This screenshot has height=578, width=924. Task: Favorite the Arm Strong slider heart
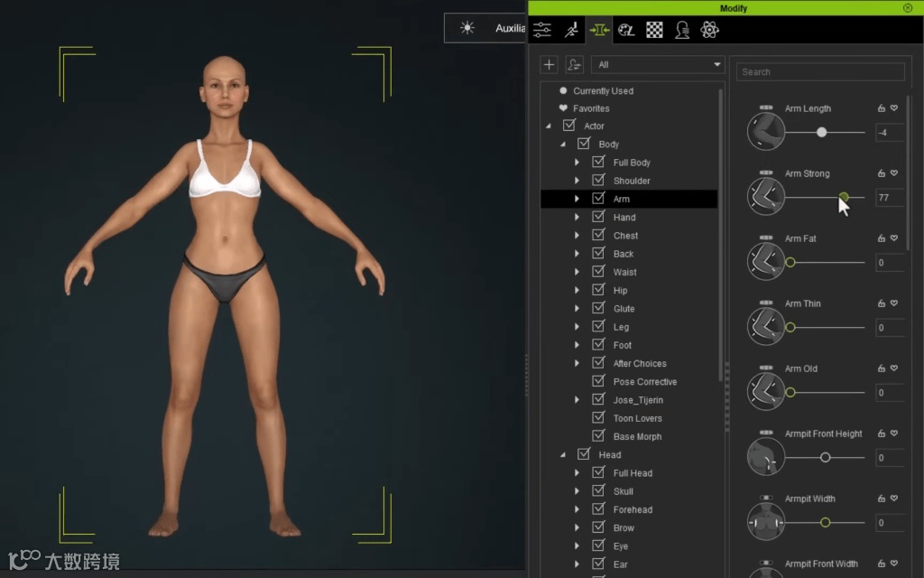(x=894, y=172)
